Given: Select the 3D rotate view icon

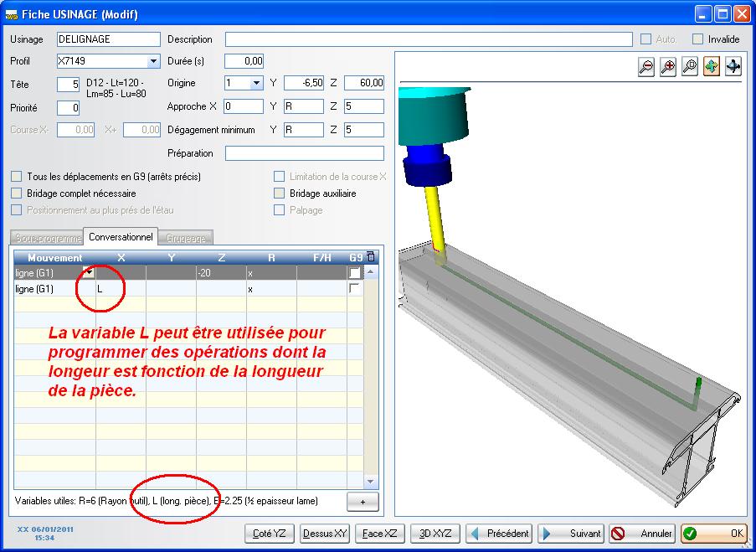Looking at the screenshot, I should tap(733, 66).
